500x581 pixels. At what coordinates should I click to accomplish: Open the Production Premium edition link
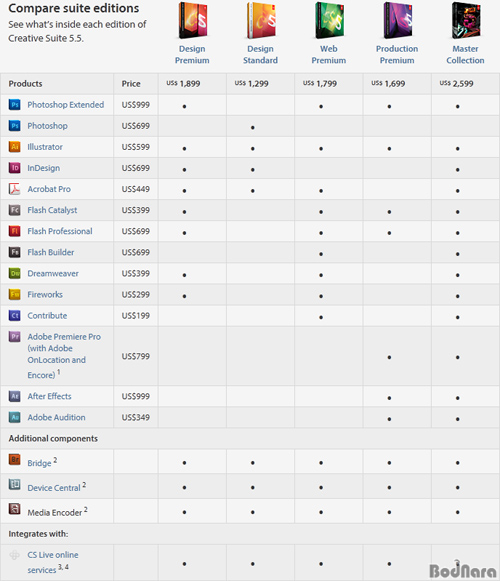(x=397, y=54)
